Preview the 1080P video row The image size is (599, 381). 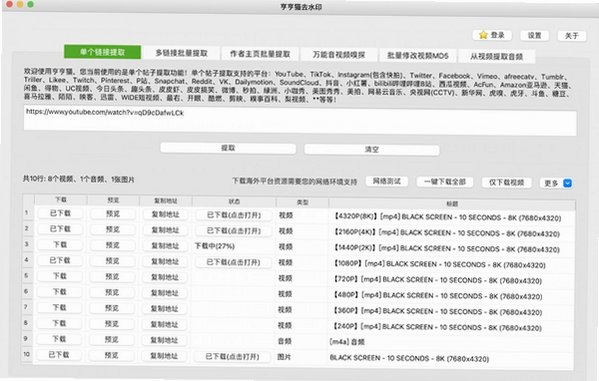point(112,261)
